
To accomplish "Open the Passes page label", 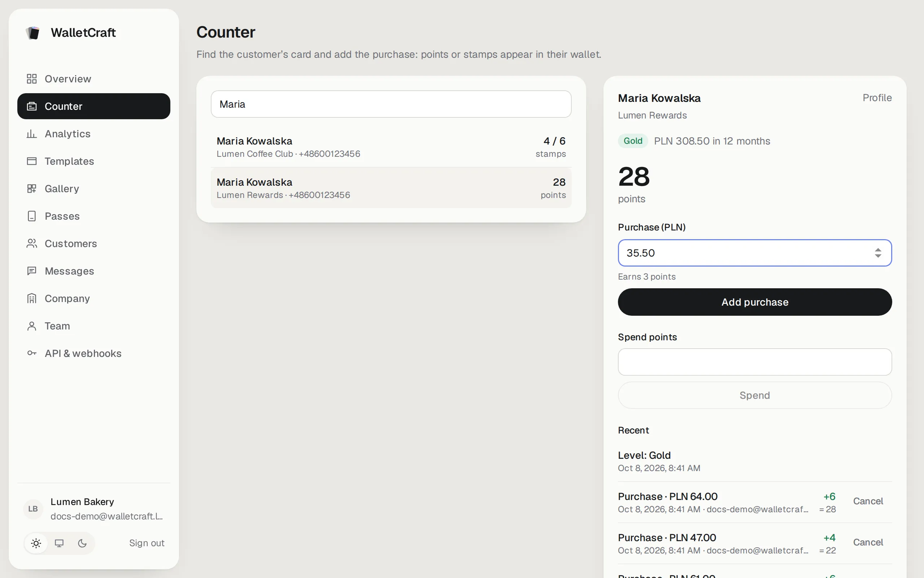I will 62,216.
